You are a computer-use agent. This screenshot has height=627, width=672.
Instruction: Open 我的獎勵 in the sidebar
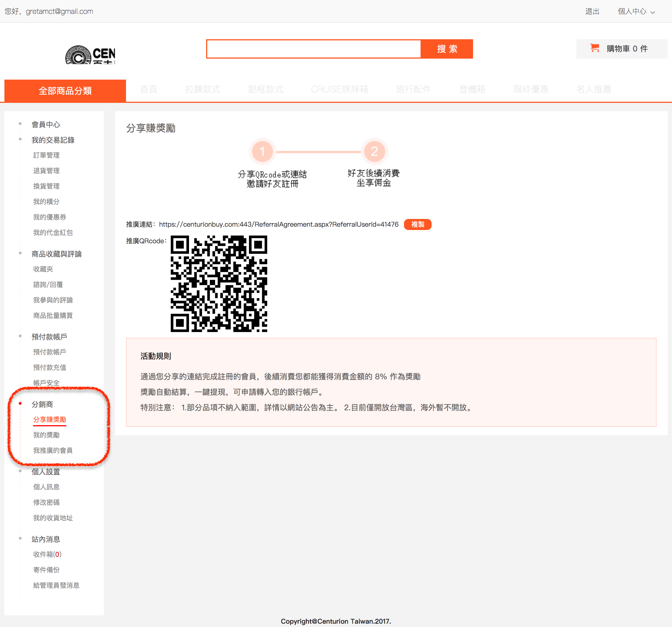click(46, 435)
